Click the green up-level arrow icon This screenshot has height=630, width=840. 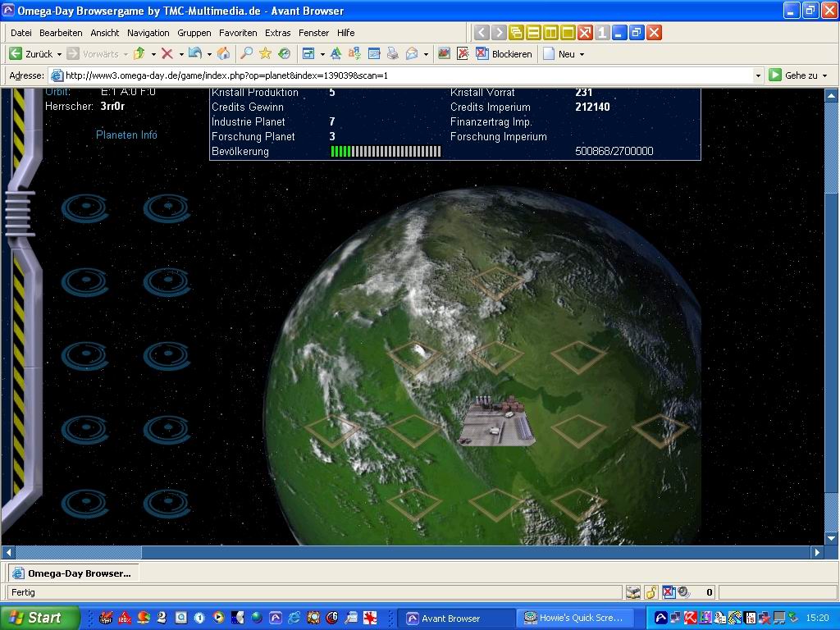[139, 53]
